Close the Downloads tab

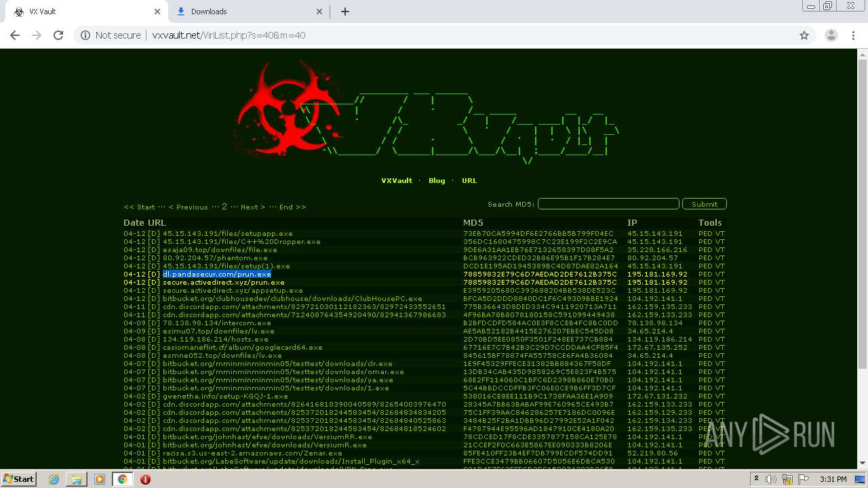pos(319,12)
